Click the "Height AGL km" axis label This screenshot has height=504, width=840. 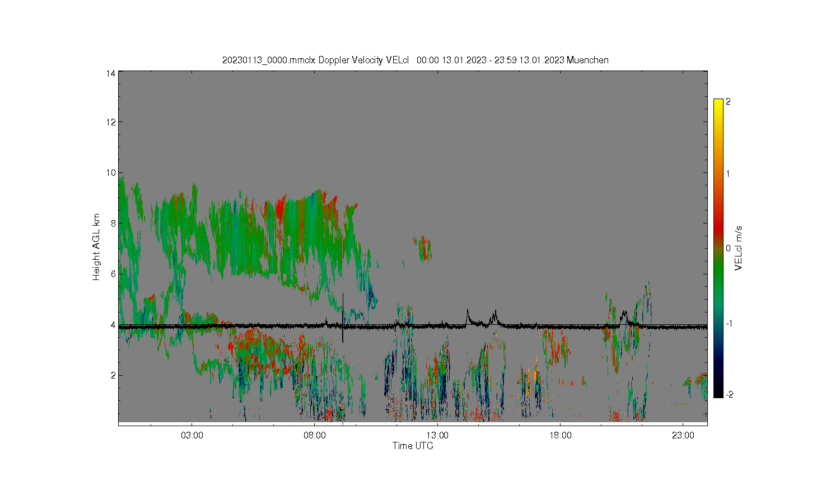96,247
